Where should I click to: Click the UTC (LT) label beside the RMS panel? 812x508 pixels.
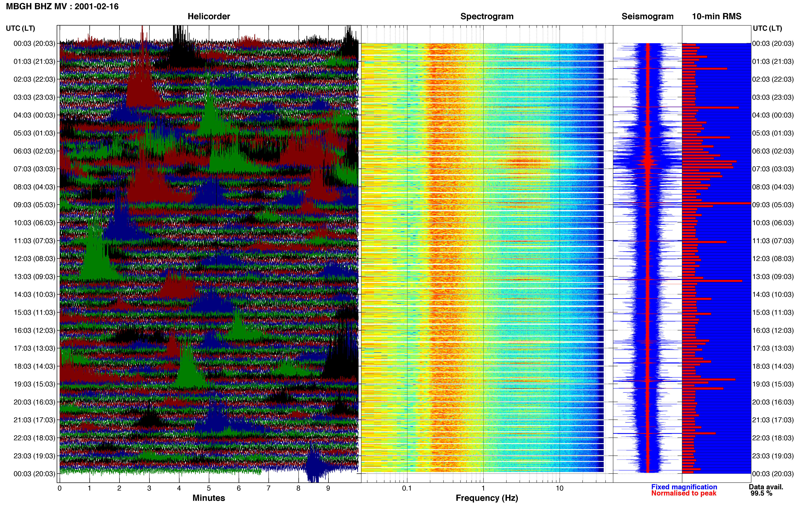coord(767,28)
